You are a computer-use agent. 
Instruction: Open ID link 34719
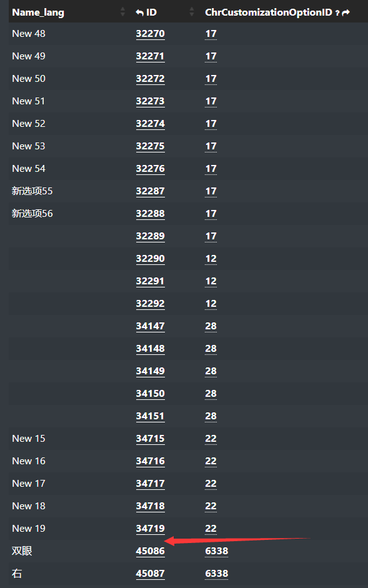click(150, 529)
